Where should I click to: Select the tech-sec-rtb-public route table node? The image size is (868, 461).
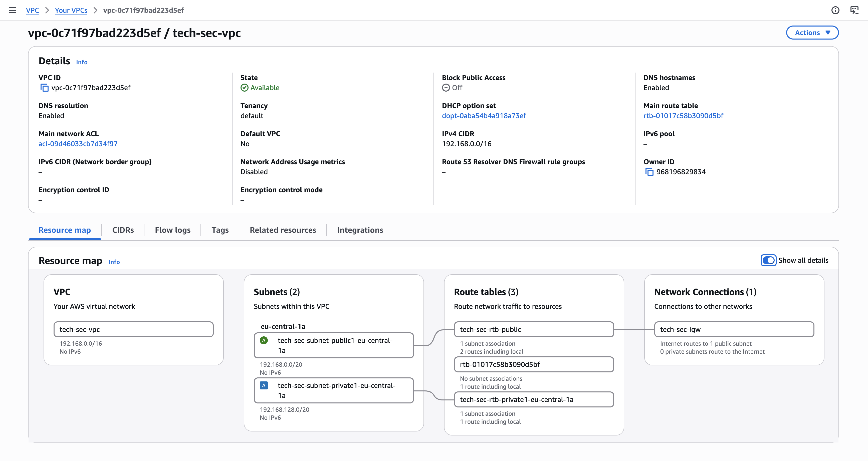pyautogui.click(x=534, y=329)
